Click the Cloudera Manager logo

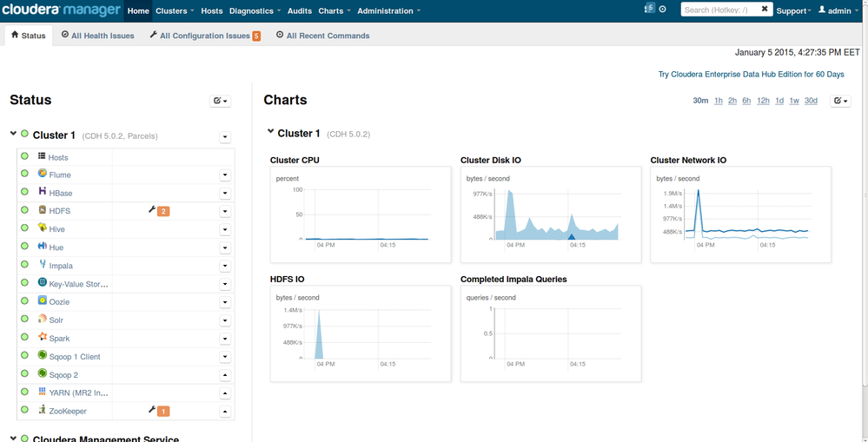(61, 10)
